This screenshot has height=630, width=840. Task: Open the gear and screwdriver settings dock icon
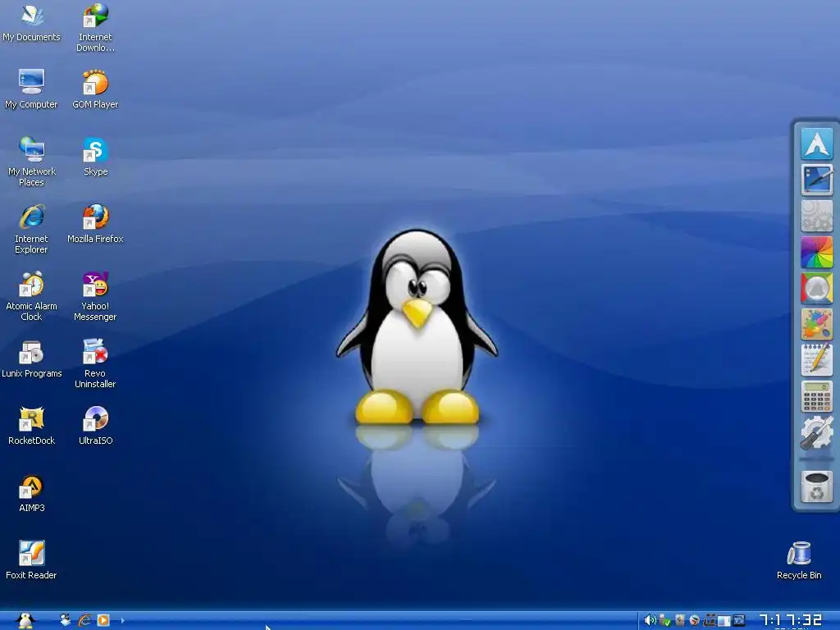816,432
